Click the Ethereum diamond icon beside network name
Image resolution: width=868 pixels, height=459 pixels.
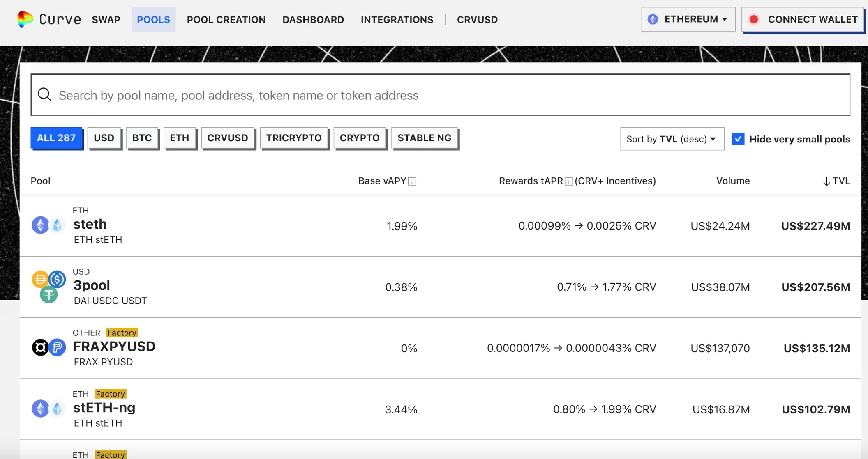coord(653,19)
